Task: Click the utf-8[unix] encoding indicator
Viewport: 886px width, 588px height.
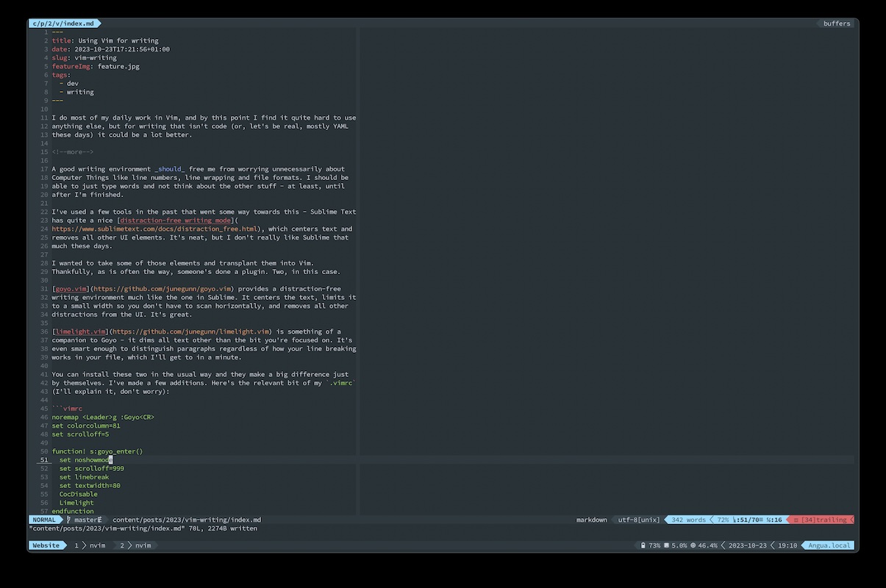Action: (x=639, y=520)
